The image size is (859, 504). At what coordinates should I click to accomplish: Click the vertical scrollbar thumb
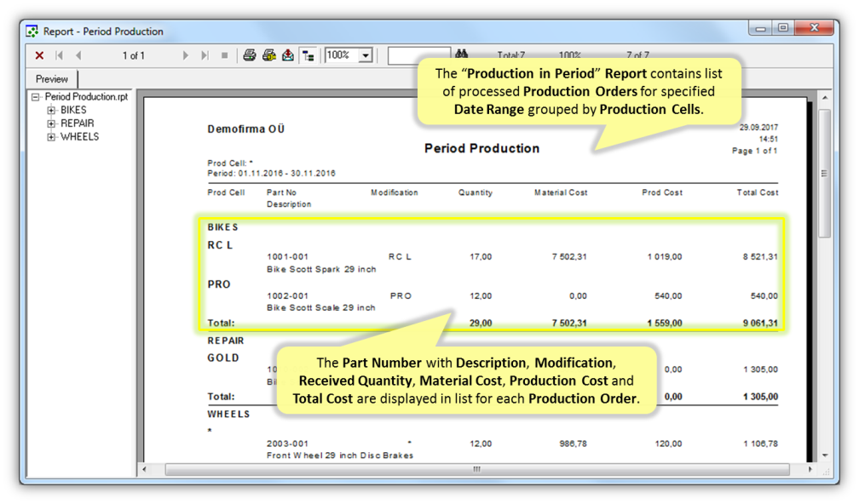tap(825, 174)
